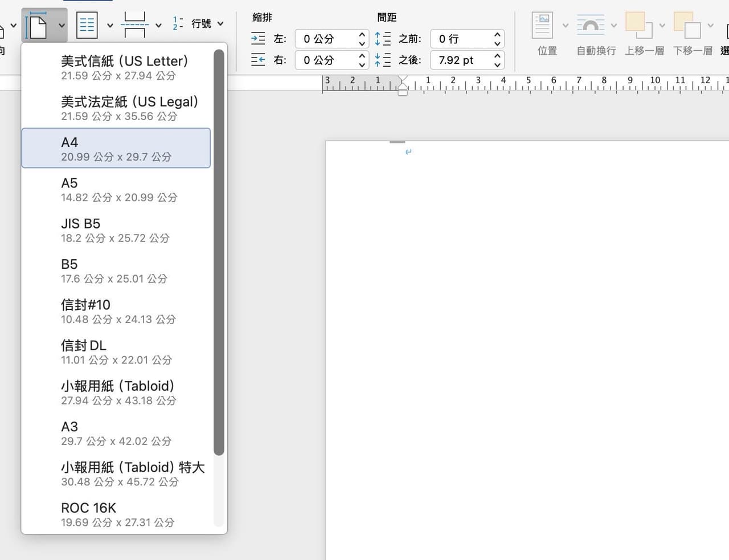Click the spacing before 之前 field
Screen dimensions: 729x560
pyautogui.click(x=461, y=39)
